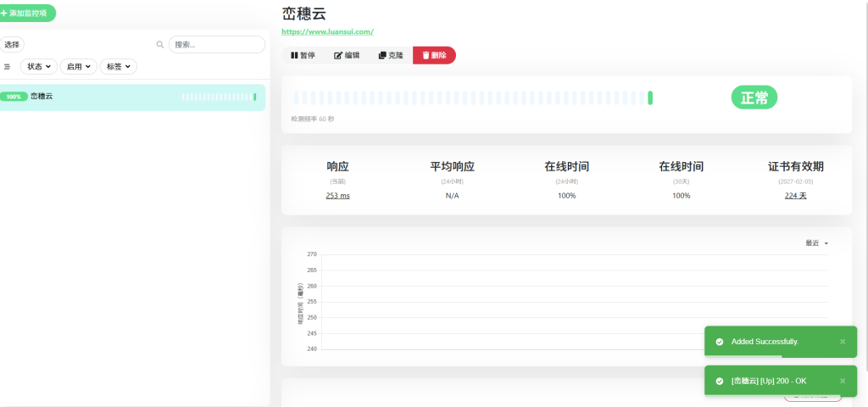Click the 证书有效期 heading
This screenshot has height=407, width=868.
tap(795, 167)
